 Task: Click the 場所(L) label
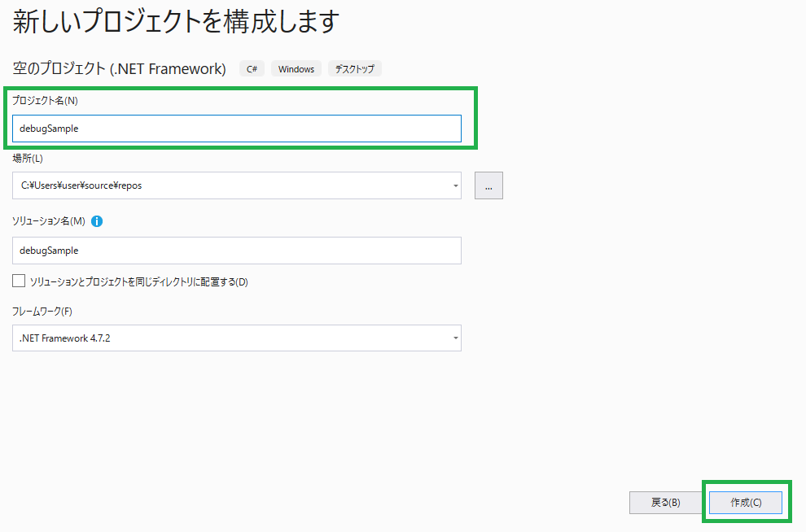coord(28,159)
